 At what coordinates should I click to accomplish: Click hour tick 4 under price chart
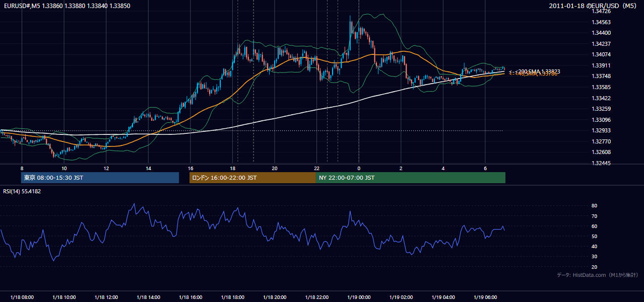point(443,168)
